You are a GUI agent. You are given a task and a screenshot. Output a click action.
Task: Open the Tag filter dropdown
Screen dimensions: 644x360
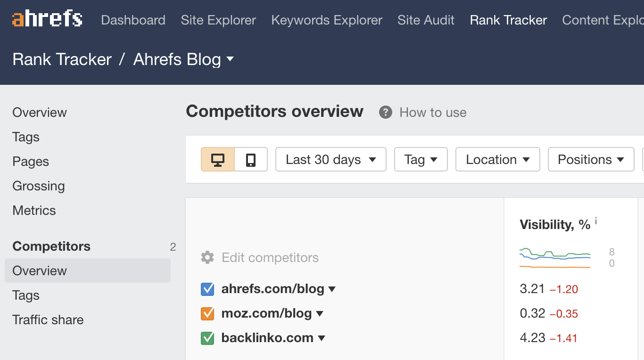click(421, 160)
